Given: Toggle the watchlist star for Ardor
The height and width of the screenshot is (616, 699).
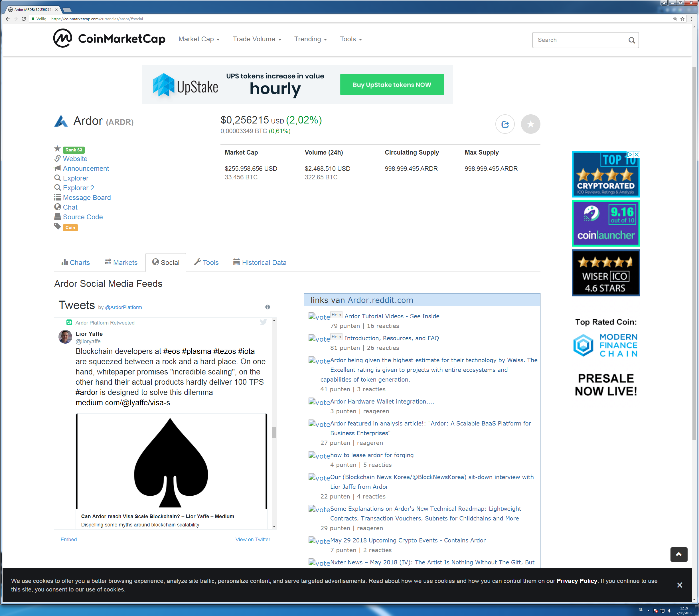Looking at the screenshot, I should tap(531, 124).
